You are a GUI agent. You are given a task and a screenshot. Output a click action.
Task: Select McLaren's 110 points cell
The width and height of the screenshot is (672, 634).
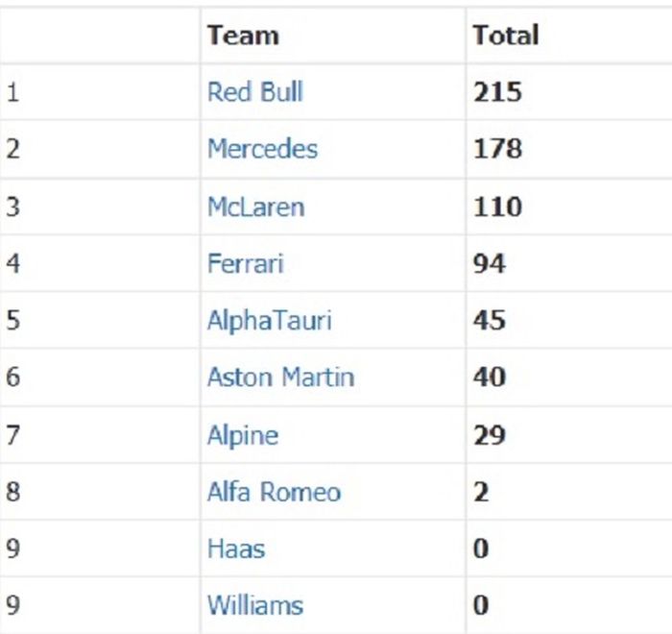tap(497, 207)
